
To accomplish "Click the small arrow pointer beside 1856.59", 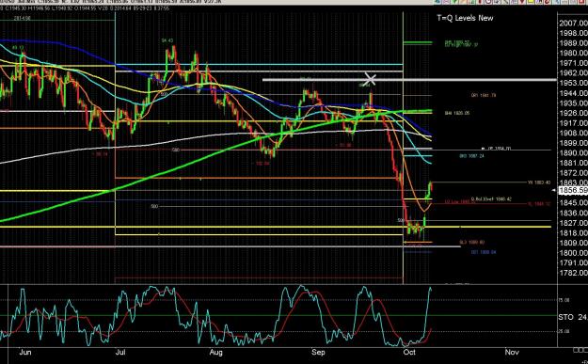I will point(554,190).
